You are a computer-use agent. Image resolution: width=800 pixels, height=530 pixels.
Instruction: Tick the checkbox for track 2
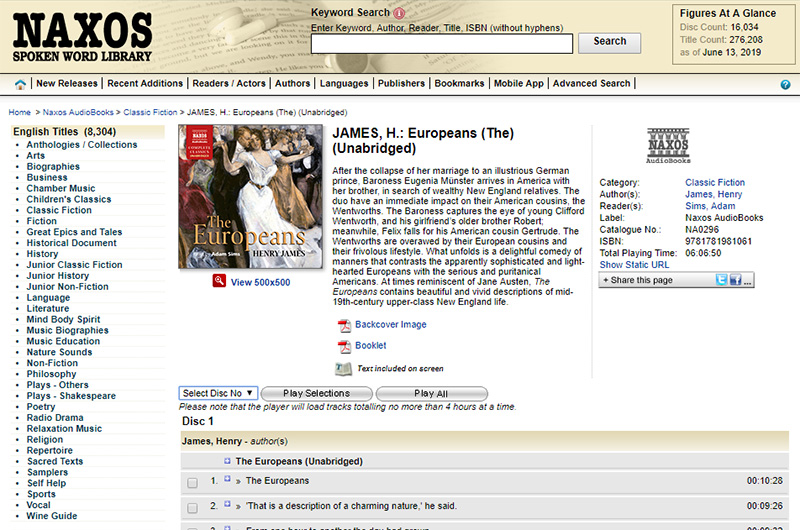tap(193, 507)
